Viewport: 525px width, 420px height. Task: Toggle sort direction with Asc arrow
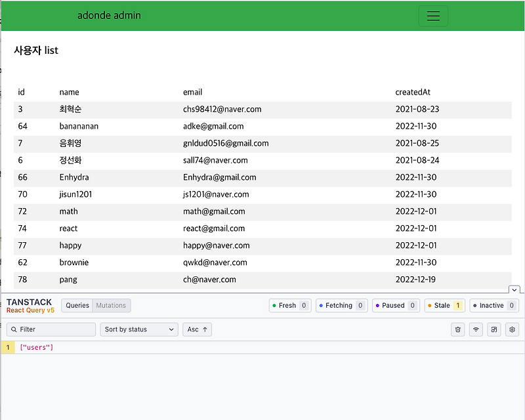197,329
